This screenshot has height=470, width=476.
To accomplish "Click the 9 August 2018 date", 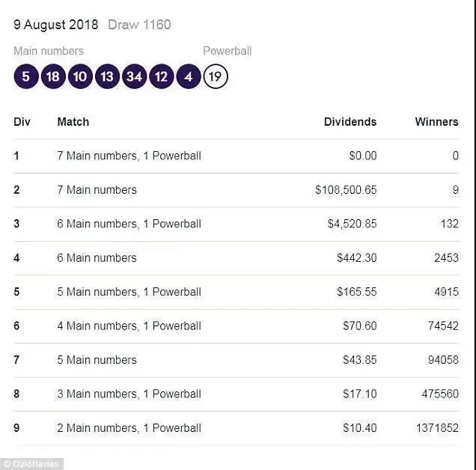I will tap(56, 25).
